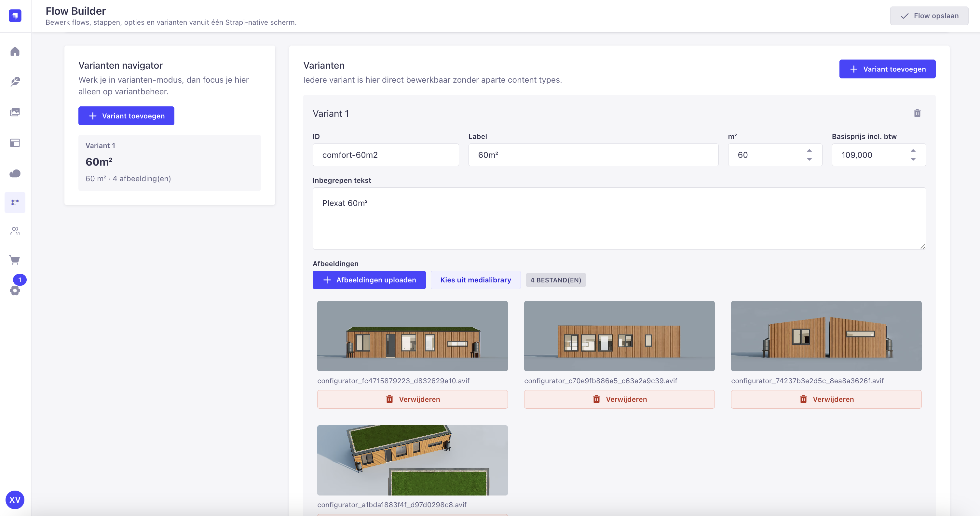Open the XV user avatar menu
This screenshot has width=980, height=516.
click(x=15, y=500)
